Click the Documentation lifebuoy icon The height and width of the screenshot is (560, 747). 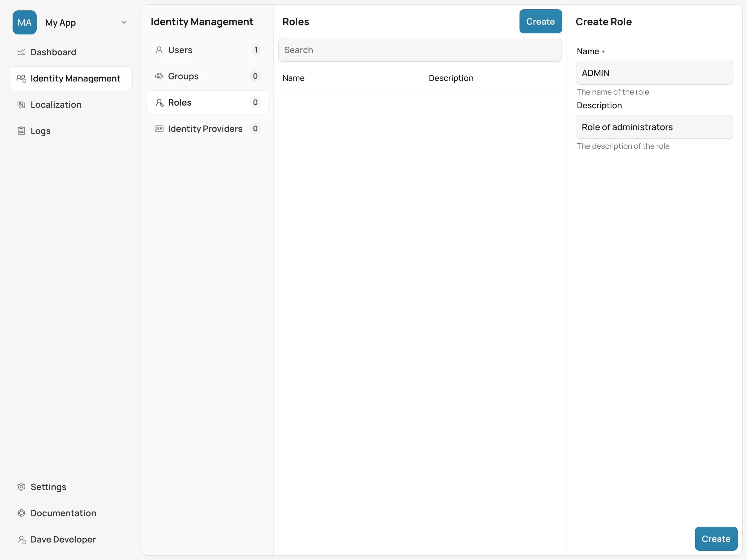click(x=21, y=513)
